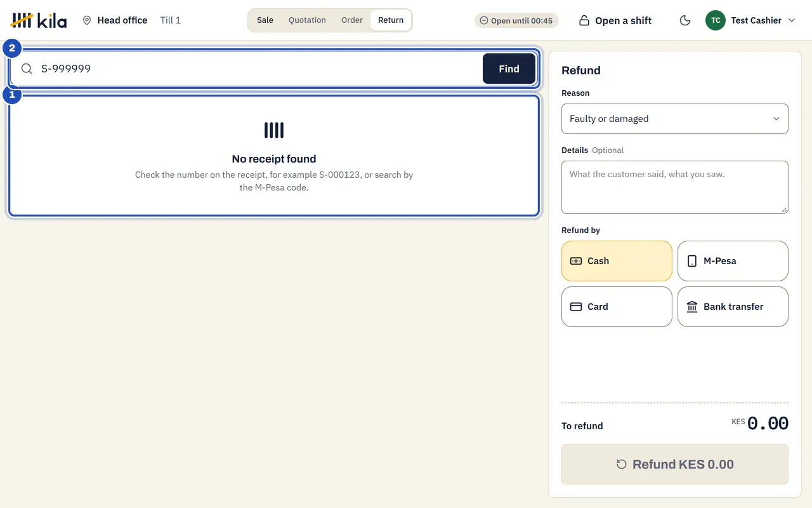
Task: Expand the Test Cashier account menu chevron
Action: [x=792, y=20]
